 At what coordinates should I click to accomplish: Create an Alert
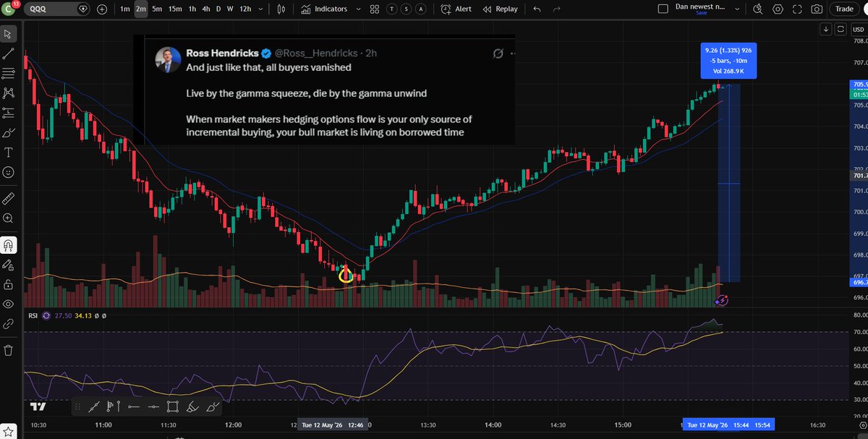(x=456, y=9)
